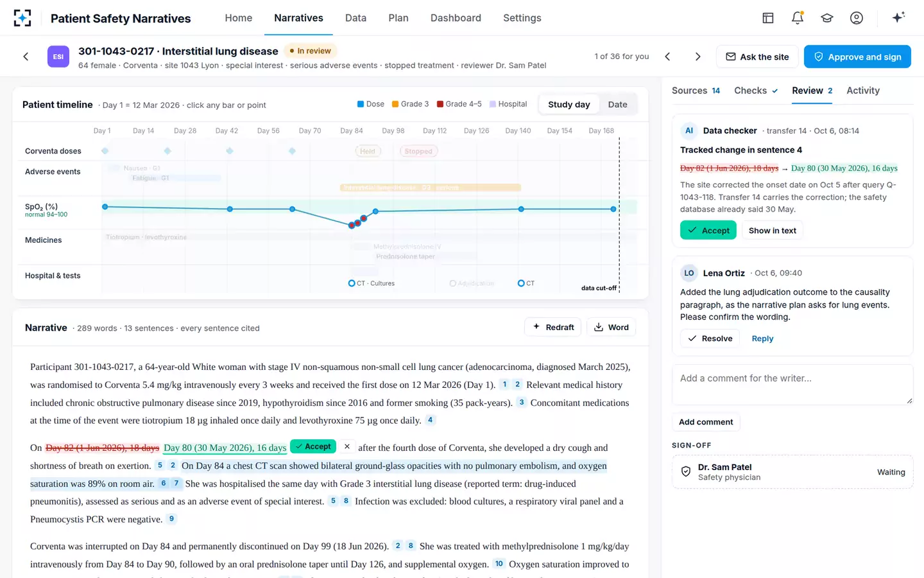Go back with the left chevron beside ESI
Screen dimensions: 924x578
26,57
